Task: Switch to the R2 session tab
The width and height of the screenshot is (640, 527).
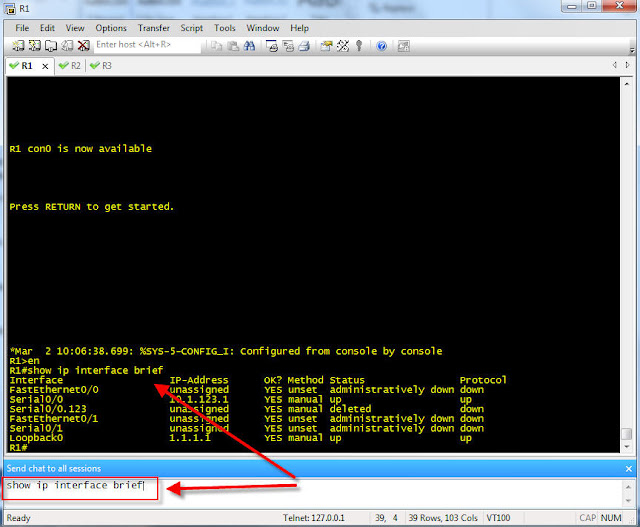Action: tap(70, 66)
